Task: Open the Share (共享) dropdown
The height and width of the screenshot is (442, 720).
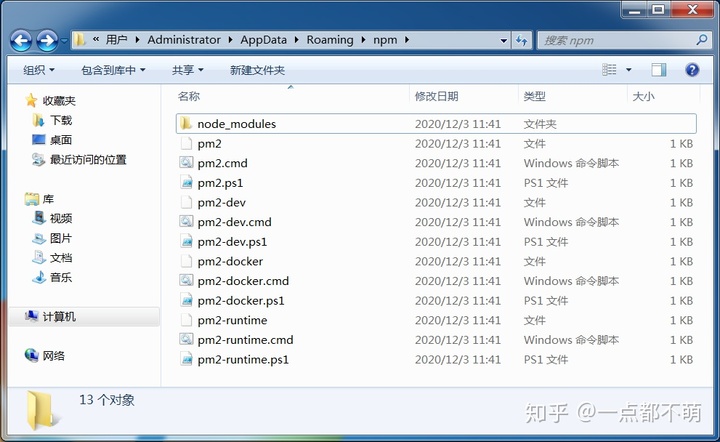Action: pyautogui.click(x=188, y=70)
